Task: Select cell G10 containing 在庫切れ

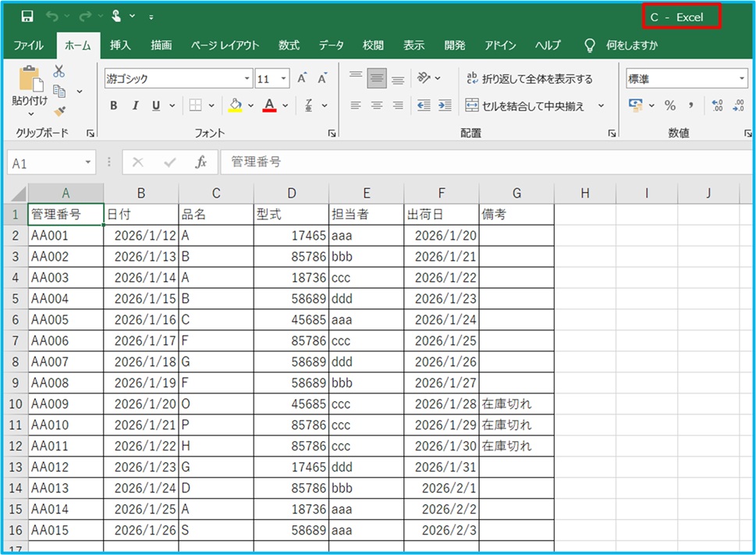Action: tap(516, 404)
